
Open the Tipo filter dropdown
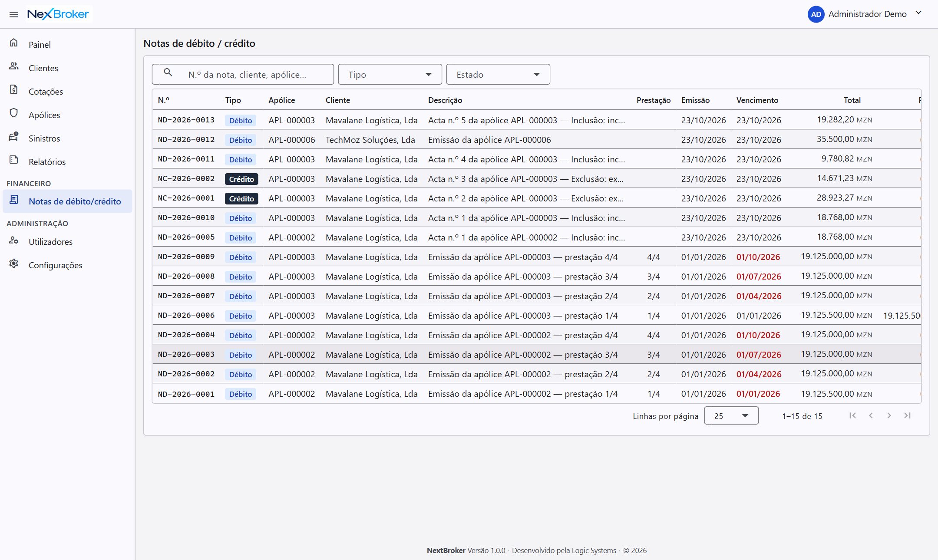click(390, 74)
